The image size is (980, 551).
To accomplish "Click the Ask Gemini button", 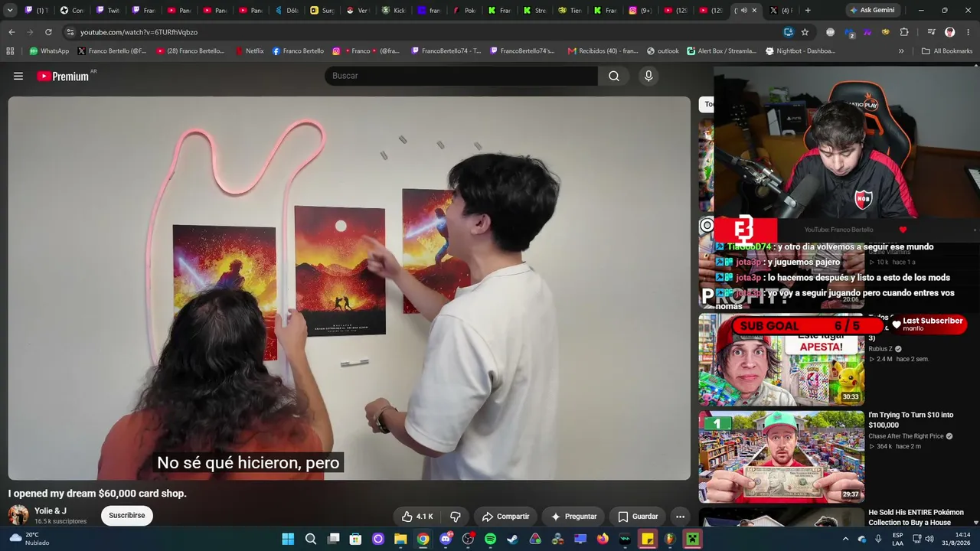I will coord(872,10).
